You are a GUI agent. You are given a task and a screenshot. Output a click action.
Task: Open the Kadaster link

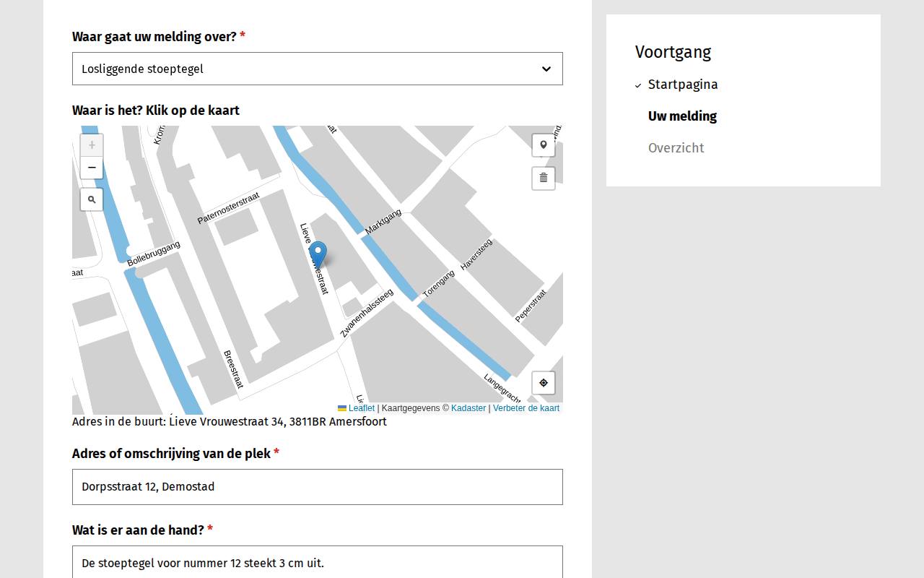468,408
